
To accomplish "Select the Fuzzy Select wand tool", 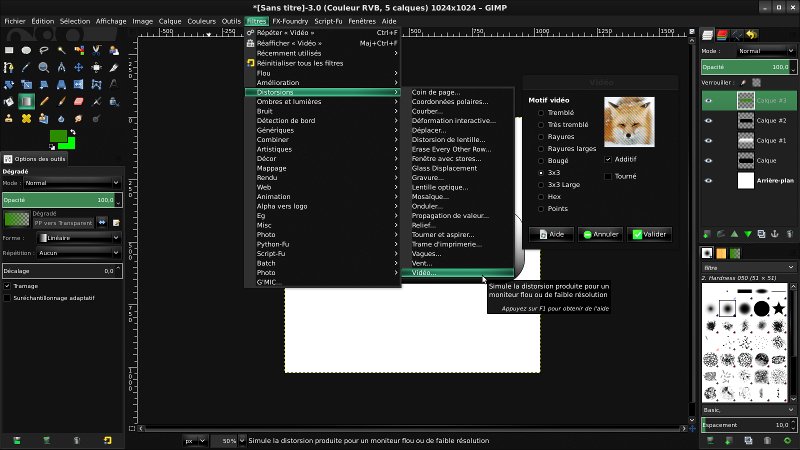I will (x=61, y=50).
